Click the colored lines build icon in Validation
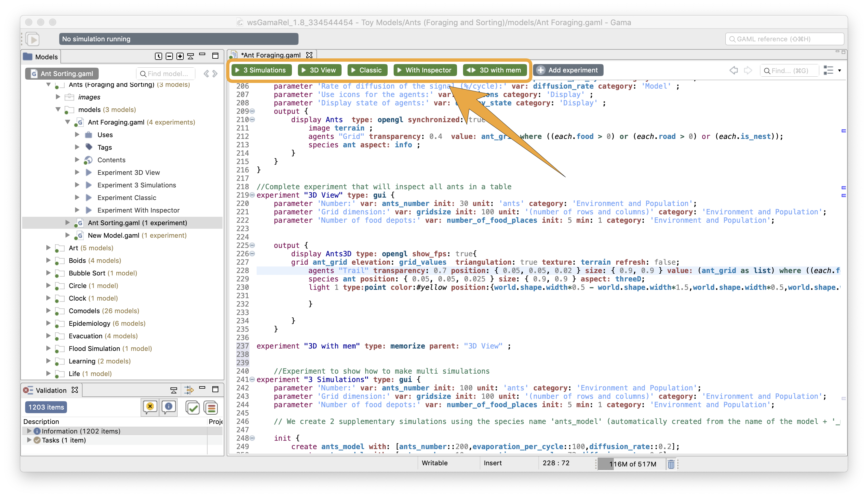The height and width of the screenshot is (497, 868). click(x=211, y=407)
